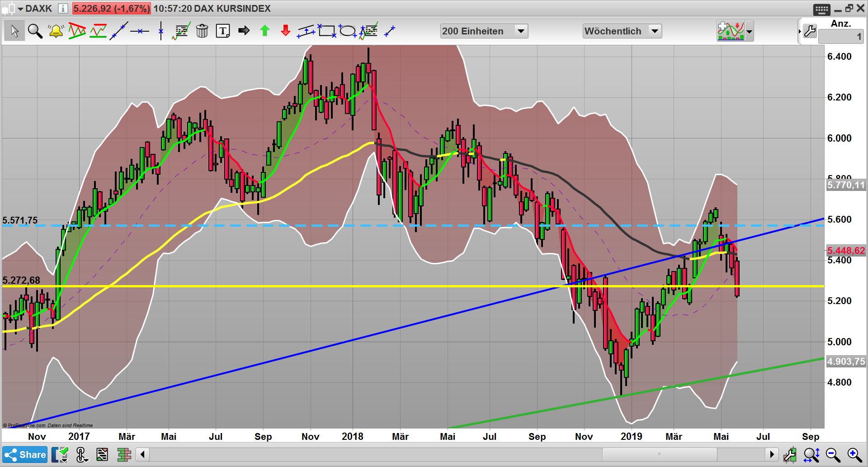The image size is (868, 467).
Task: Select the rectangle drawing tool
Action: point(327,31)
